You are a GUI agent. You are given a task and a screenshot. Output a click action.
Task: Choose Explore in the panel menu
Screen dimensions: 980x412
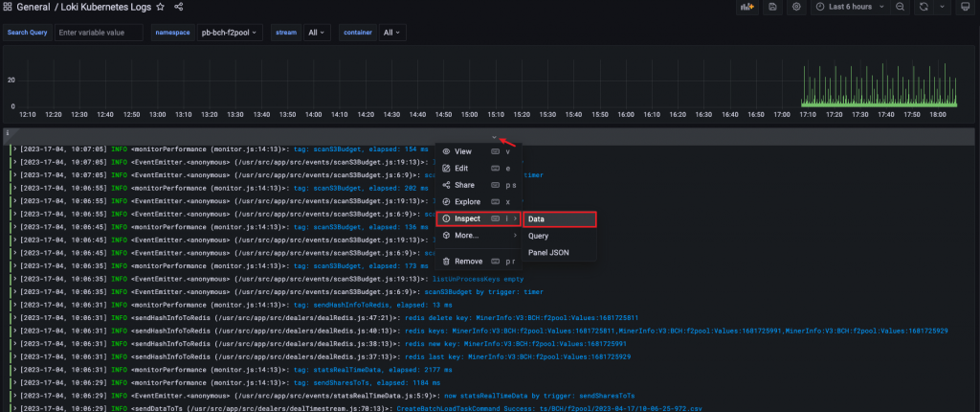pos(479,202)
